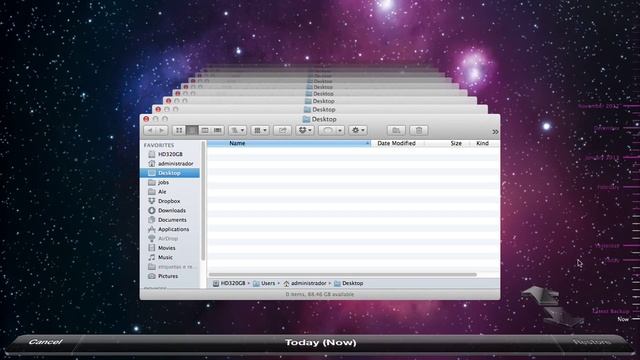The height and width of the screenshot is (360, 640).
Task: Open the gear Action menu
Action: [x=358, y=130]
